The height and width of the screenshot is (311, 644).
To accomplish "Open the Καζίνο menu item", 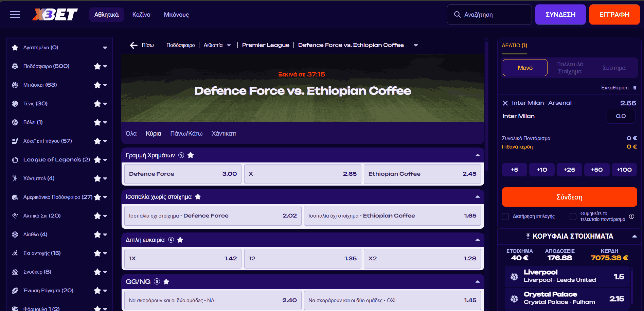I will click(141, 15).
